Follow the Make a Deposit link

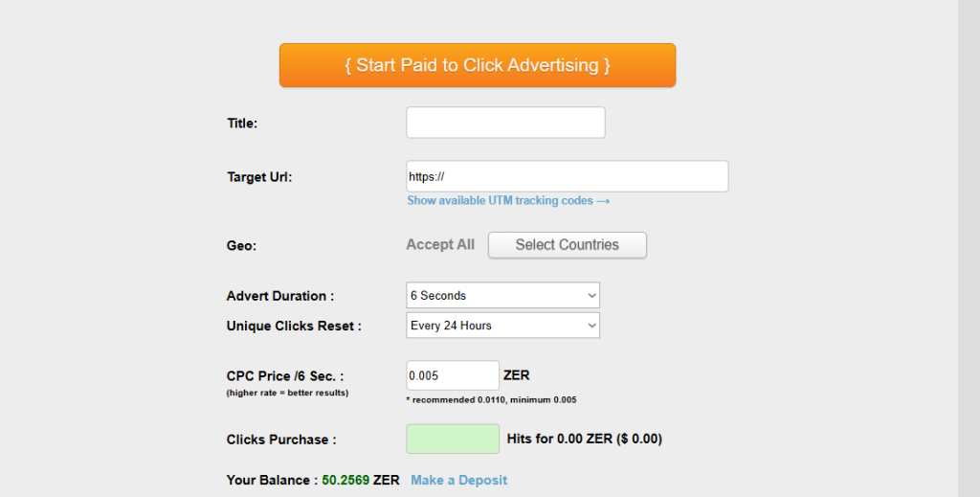tap(458, 480)
